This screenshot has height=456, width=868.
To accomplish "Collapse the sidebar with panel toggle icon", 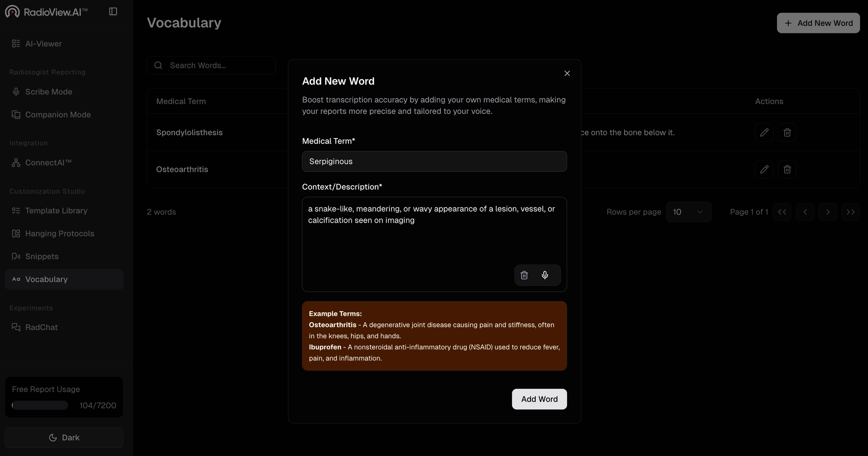I will [x=113, y=11].
